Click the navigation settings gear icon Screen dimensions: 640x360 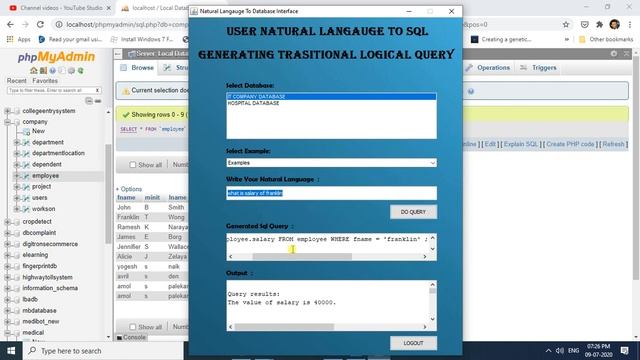click(71, 71)
